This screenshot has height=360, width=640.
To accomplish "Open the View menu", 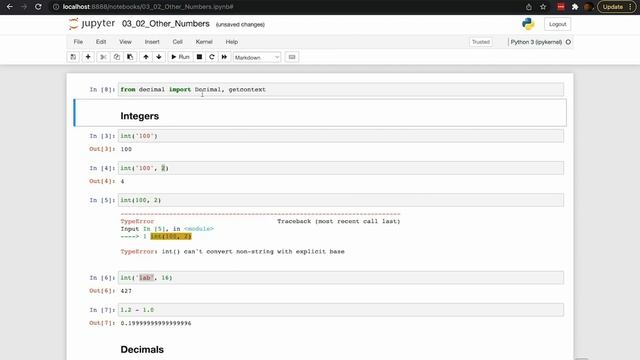I will tap(125, 42).
